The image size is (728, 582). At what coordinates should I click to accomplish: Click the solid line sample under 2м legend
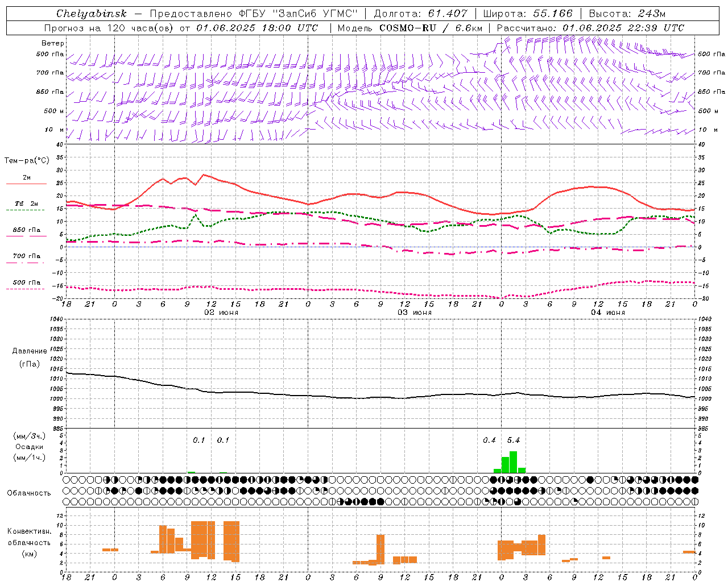point(26,184)
